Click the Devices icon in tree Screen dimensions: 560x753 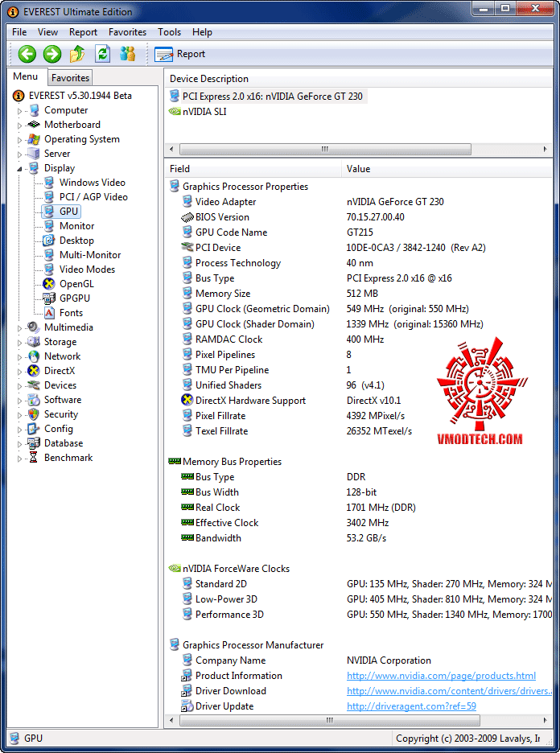click(x=34, y=385)
